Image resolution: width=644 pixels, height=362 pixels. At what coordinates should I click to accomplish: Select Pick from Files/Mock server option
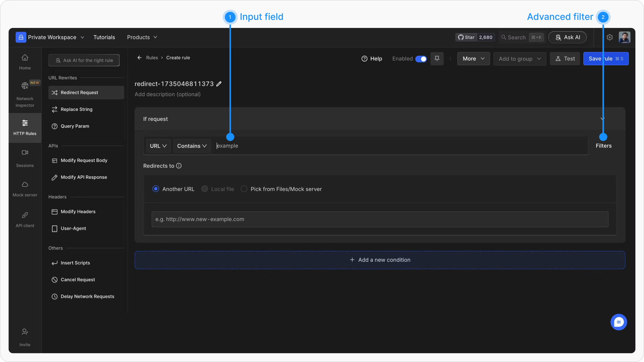tap(244, 189)
